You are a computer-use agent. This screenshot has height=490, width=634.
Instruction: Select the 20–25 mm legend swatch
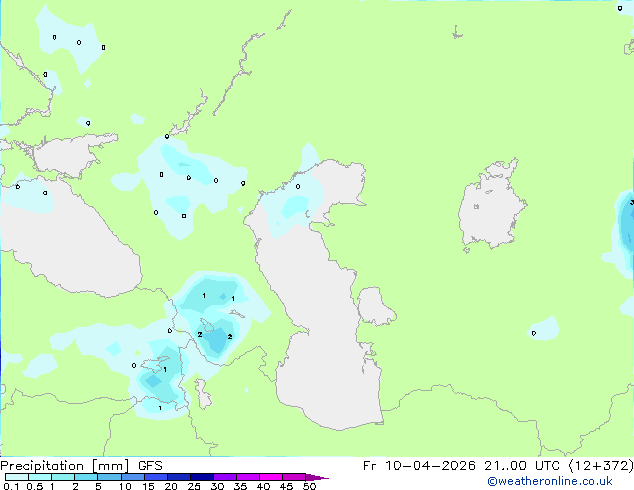(179, 477)
